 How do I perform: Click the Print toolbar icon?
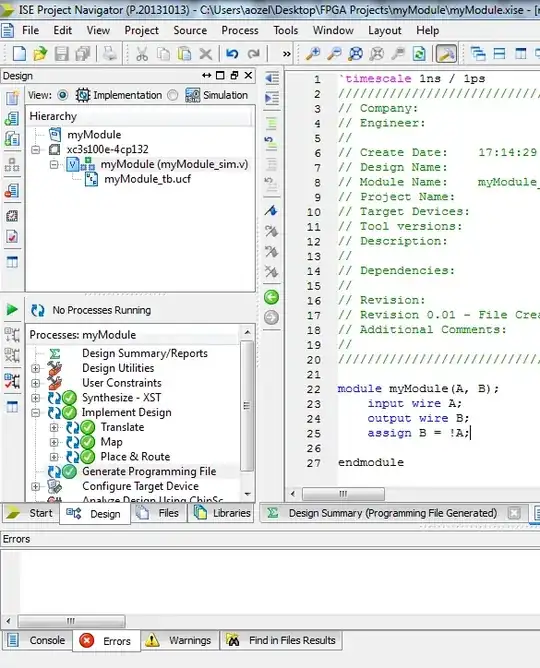(x=109, y=54)
